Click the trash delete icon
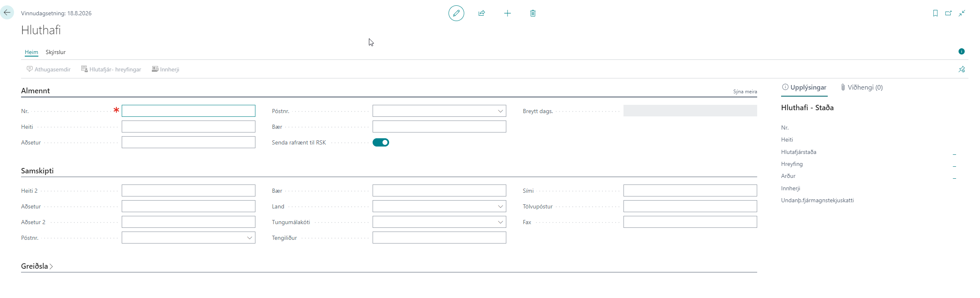980x298 pixels. coord(533,13)
